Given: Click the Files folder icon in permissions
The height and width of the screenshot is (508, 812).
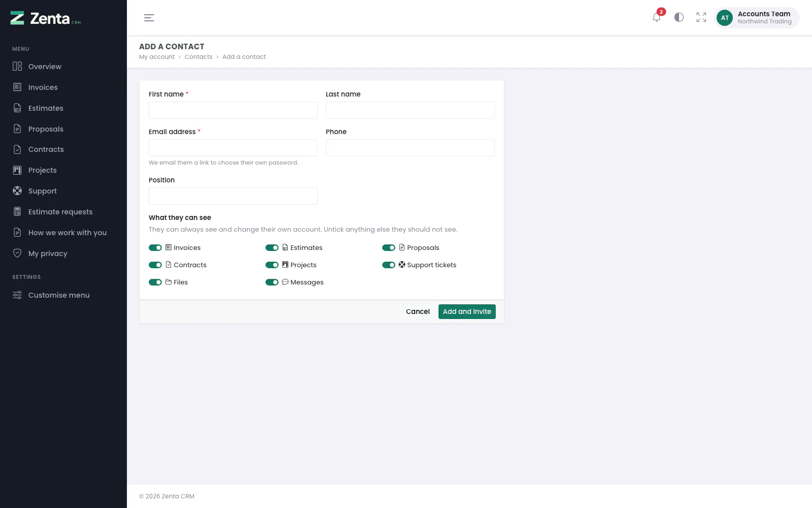Looking at the screenshot, I should click(x=168, y=282).
